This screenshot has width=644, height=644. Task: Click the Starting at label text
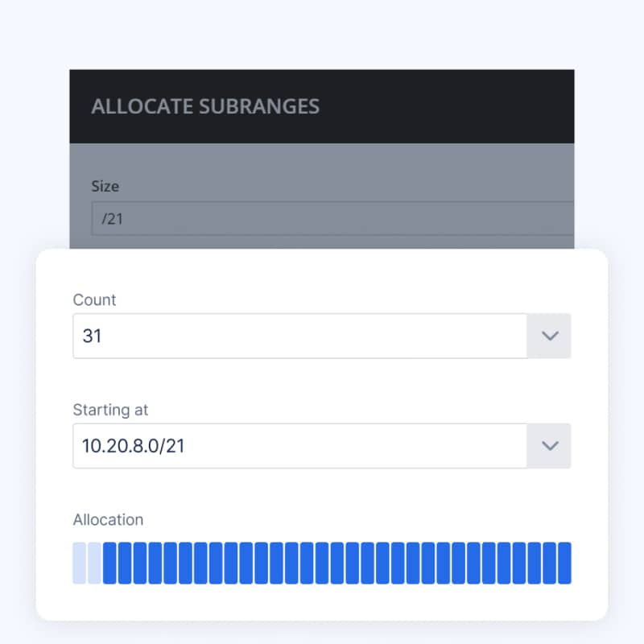[111, 410]
